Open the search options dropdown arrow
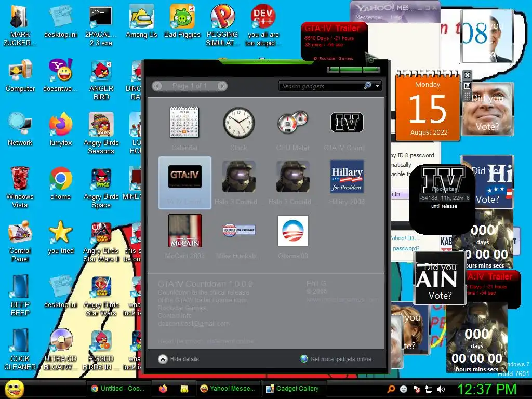The image size is (532, 399). tap(377, 86)
